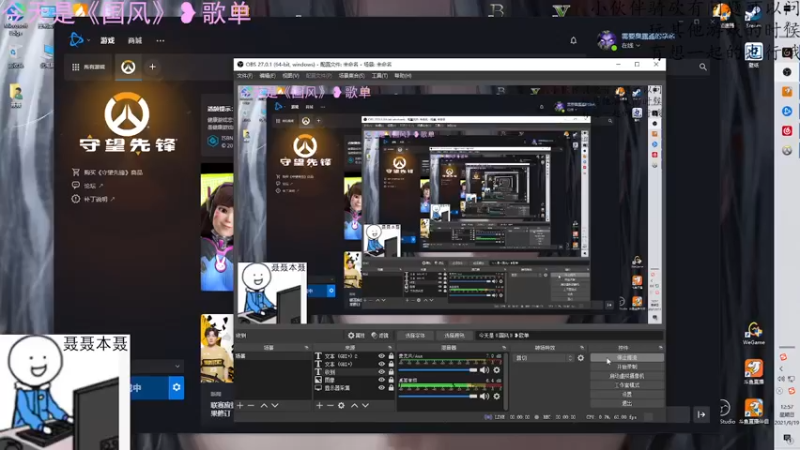The width and height of the screenshot is (800, 450).
Task: Pop out the Audio Mixer dock
Action: tap(504, 347)
